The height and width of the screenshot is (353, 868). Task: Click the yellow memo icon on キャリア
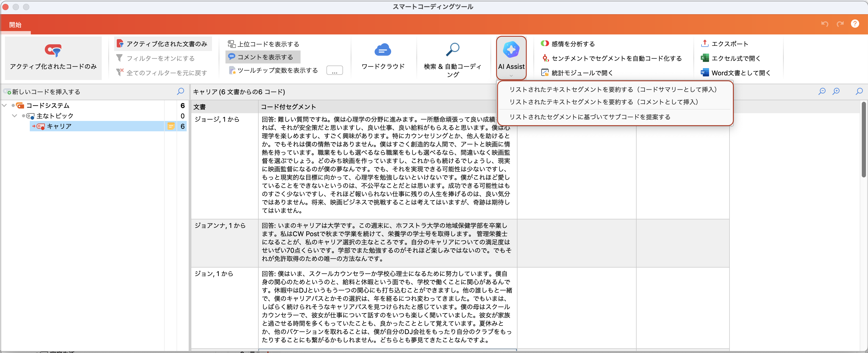pyautogui.click(x=171, y=126)
